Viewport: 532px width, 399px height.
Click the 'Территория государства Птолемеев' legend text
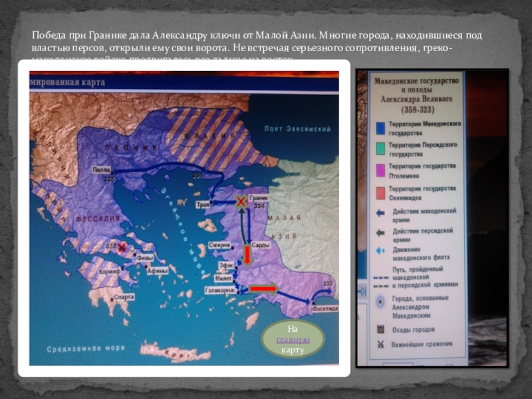422,171
